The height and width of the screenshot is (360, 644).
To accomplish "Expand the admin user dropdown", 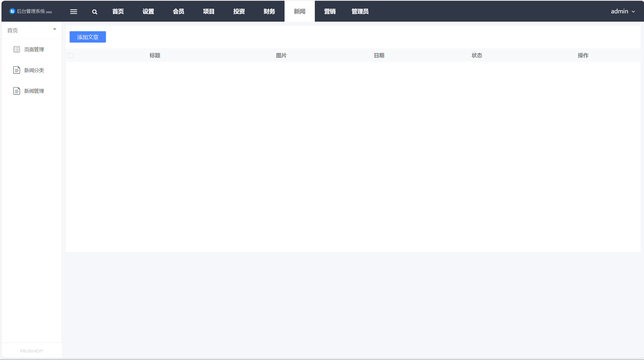I will [623, 11].
